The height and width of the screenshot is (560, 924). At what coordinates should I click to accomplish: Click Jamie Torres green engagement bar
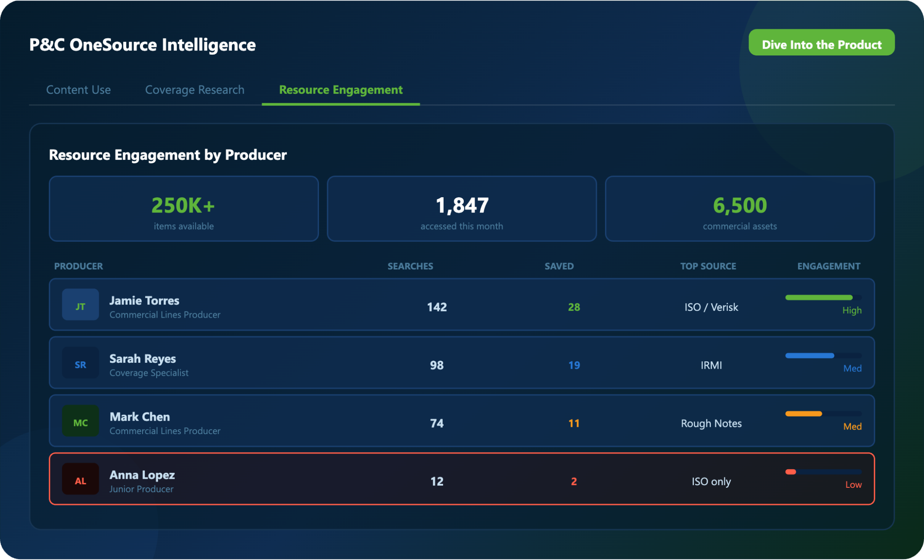click(x=818, y=297)
